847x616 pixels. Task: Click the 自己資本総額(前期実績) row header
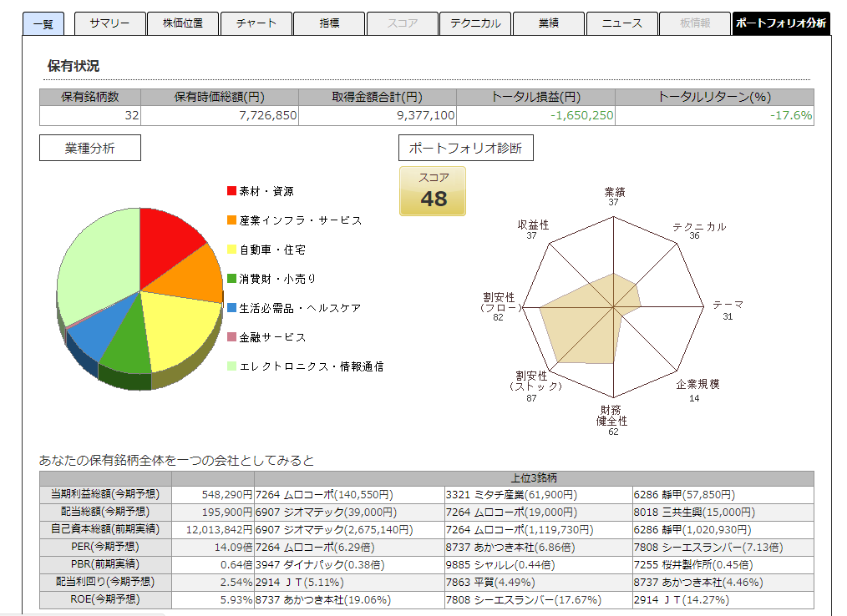[x=105, y=530]
